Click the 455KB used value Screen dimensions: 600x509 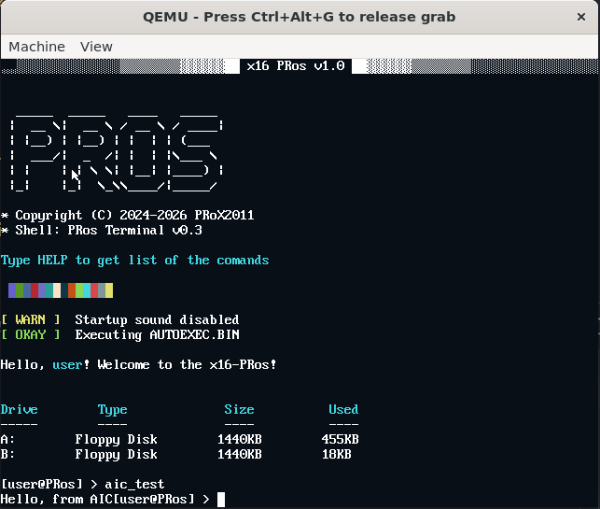click(x=340, y=439)
